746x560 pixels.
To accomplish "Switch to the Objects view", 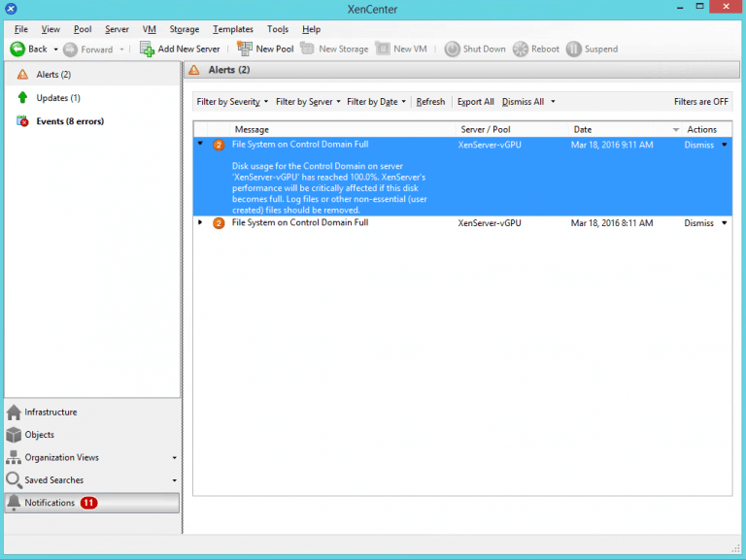I will pos(93,435).
